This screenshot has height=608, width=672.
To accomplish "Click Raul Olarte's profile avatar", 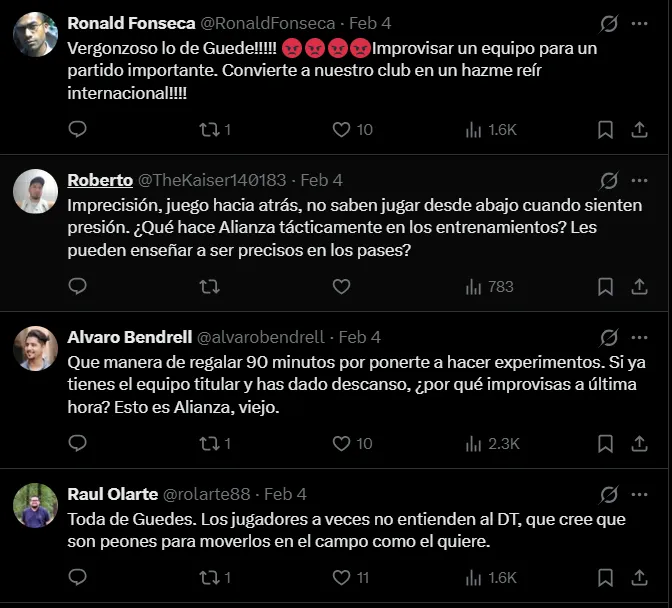I will click(35, 505).
